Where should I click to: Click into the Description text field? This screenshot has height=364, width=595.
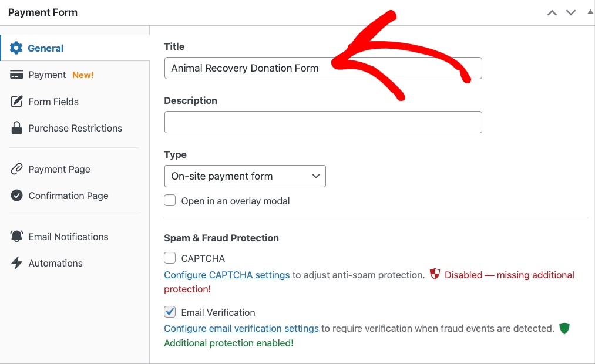(x=323, y=122)
